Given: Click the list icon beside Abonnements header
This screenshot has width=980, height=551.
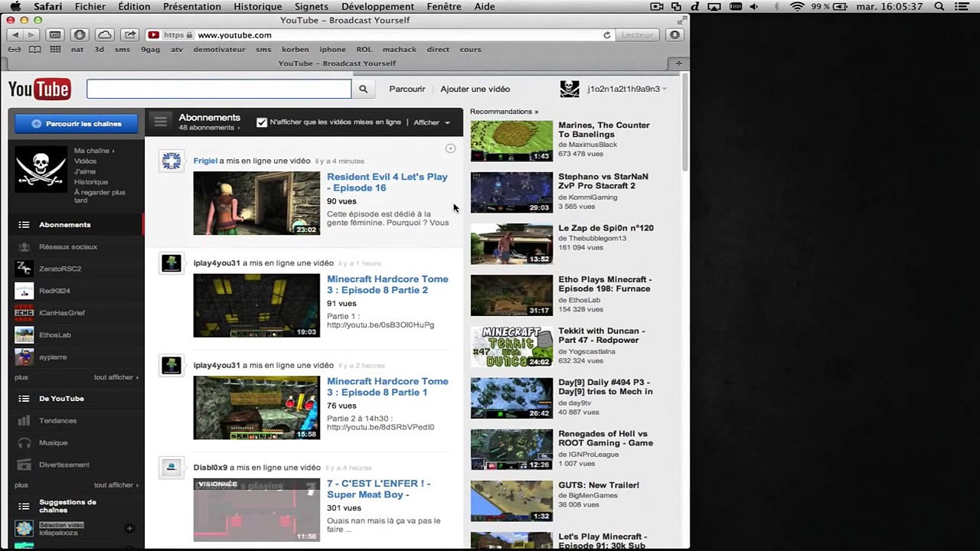Looking at the screenshot, I should tap(160, 121).
